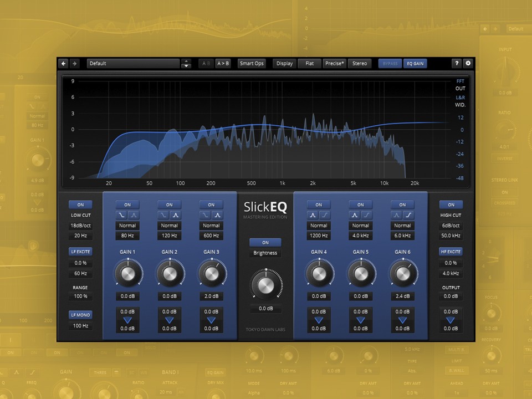Select bell shape for band 3

pyautogui.click(x=217, y=215)
